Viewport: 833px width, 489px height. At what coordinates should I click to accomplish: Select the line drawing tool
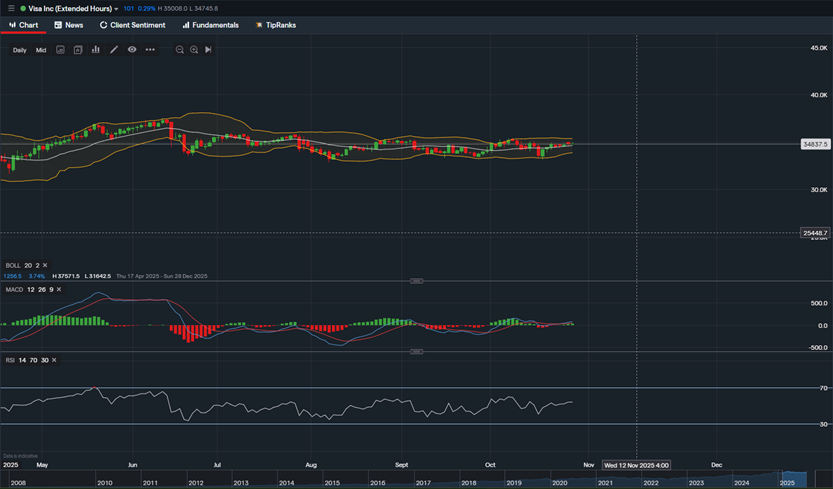(x=114, y=50)
